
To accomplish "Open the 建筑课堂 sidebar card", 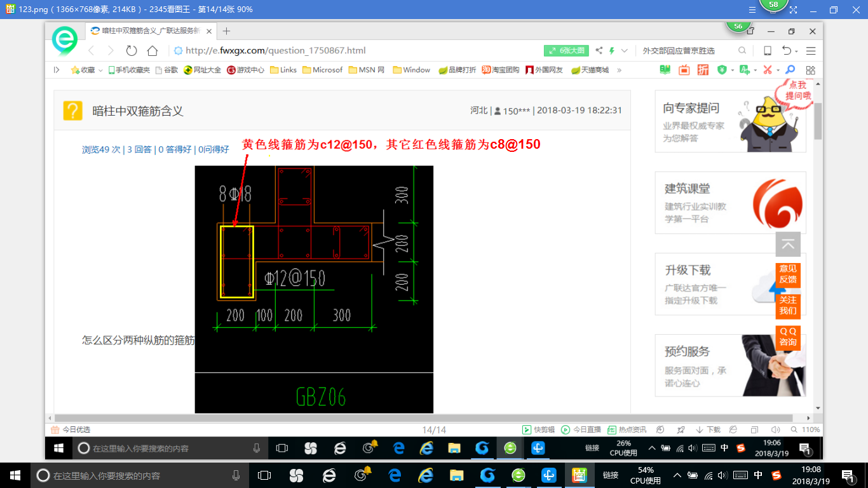I will click(x=730, y=203).
